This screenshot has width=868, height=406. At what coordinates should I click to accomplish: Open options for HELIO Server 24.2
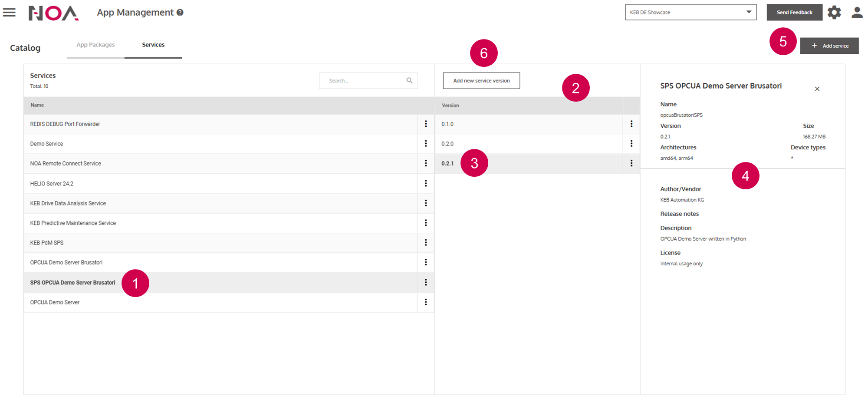(x=426, y=184)
